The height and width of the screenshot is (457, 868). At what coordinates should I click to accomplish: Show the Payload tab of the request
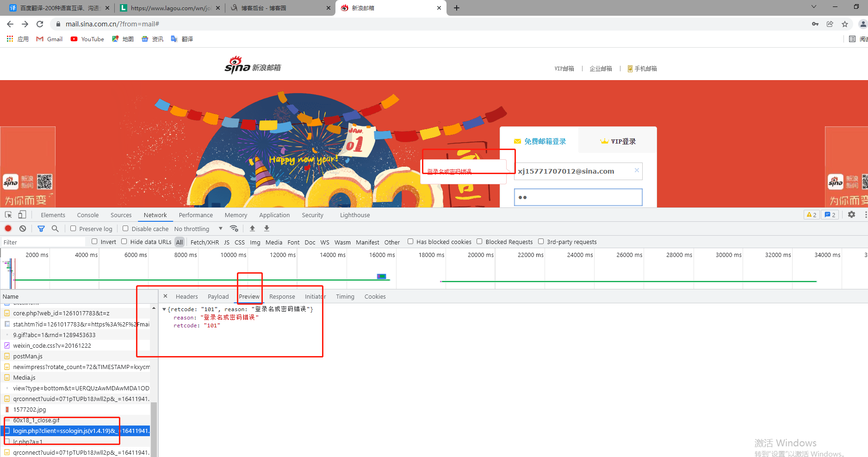coord(218,296)
